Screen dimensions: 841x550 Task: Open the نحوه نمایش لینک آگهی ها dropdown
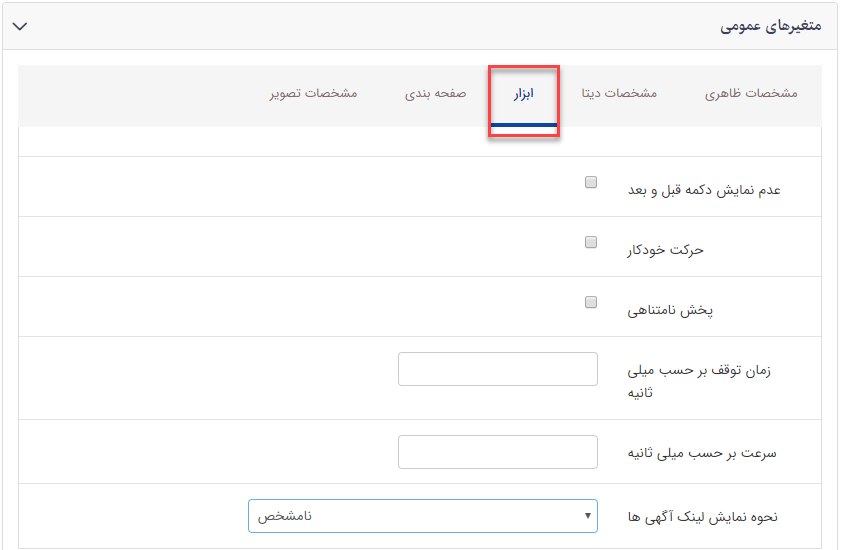click(422, 516)
